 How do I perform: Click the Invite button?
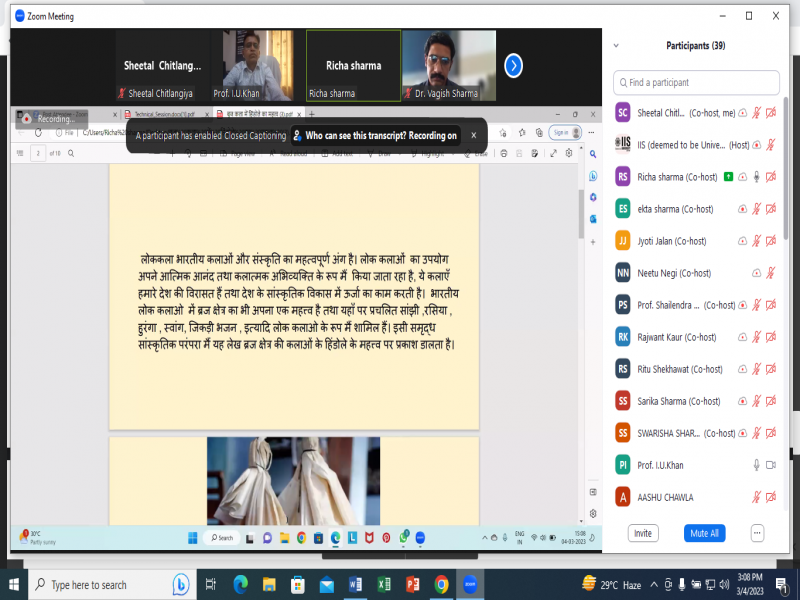pyautogui.click(x=643, y=533)
